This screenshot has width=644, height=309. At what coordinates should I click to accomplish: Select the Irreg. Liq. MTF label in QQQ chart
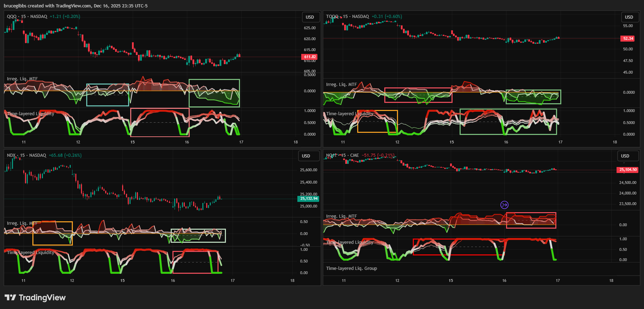click(x=22, y=79)
